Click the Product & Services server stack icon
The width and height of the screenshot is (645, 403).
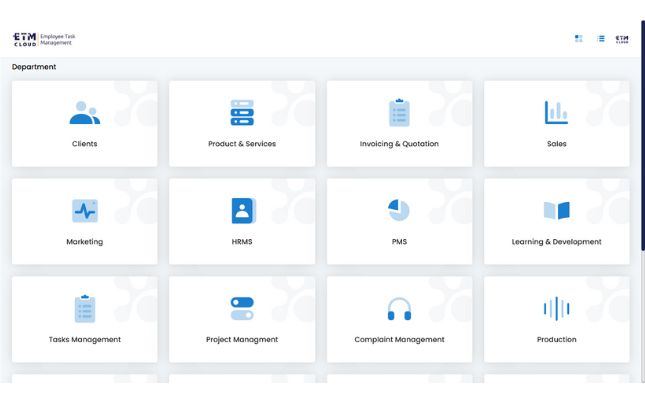[242, 113]
